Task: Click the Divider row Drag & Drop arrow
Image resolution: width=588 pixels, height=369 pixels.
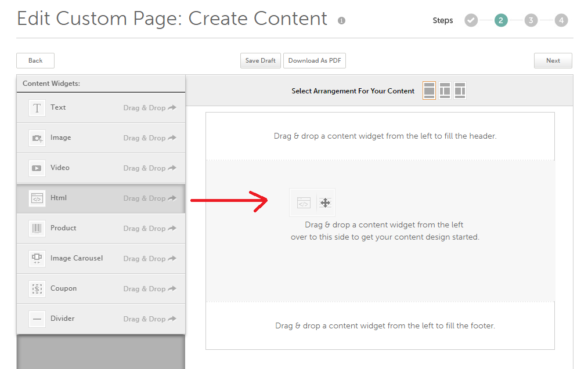Action: coord(172,319)
